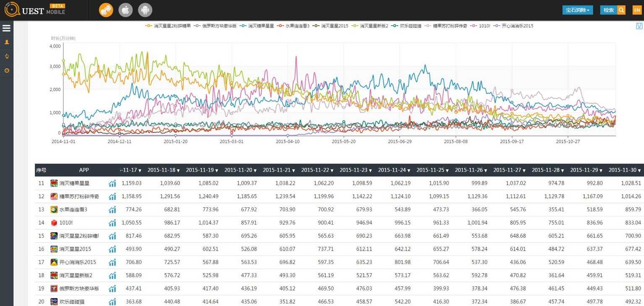The image size is (644, 306).
Task: Click the user profile sidebar icon
Action: click(x=6, y=42)
